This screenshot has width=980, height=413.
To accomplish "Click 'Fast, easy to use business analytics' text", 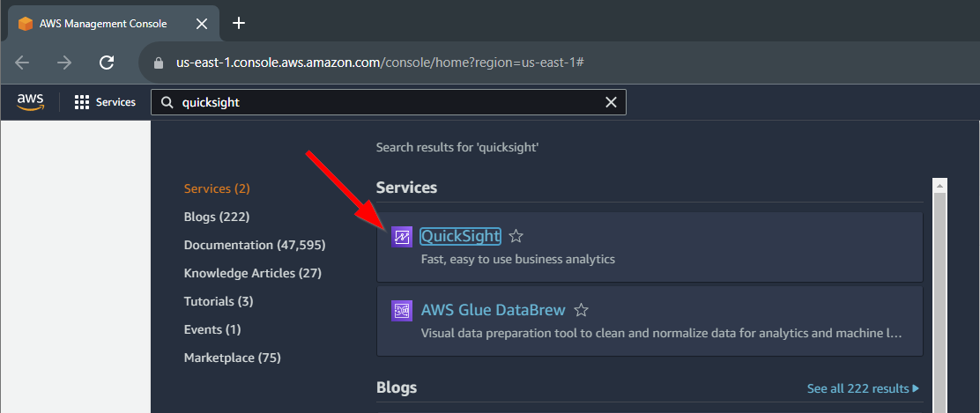I will [518, 259].
